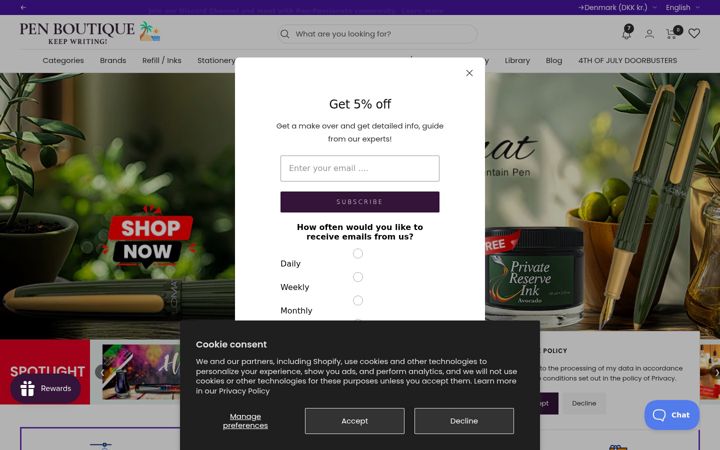Open the Library menu item
Screen dimensions: 720x450
517,61
